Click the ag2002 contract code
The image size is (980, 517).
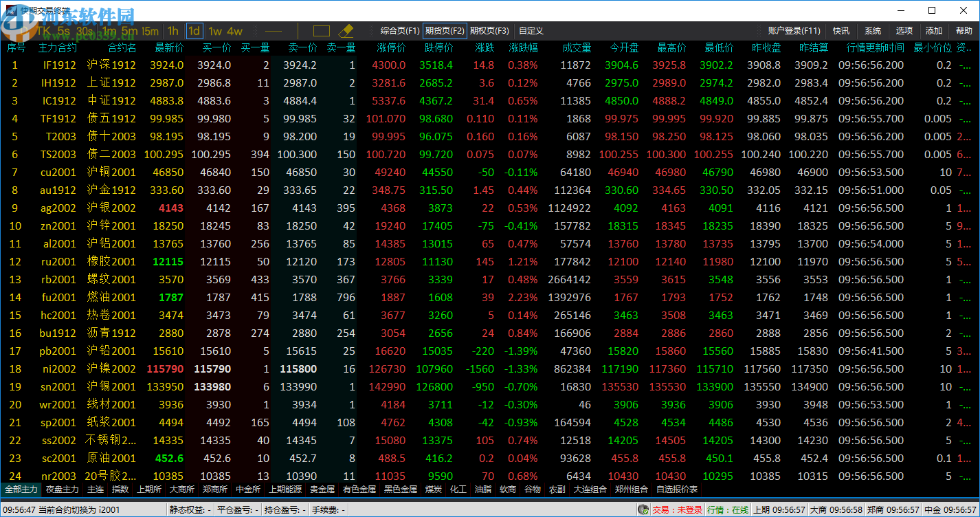60,208
